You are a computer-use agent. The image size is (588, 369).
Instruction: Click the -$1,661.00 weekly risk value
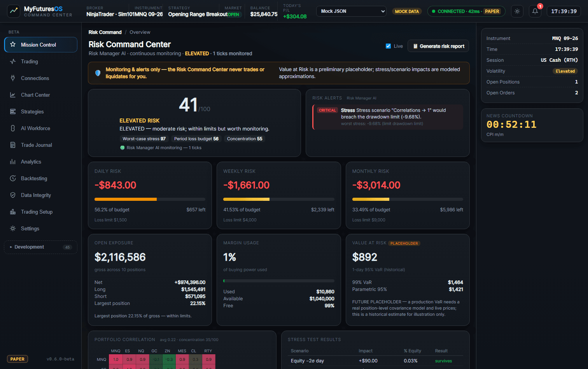tap(247, 185)
